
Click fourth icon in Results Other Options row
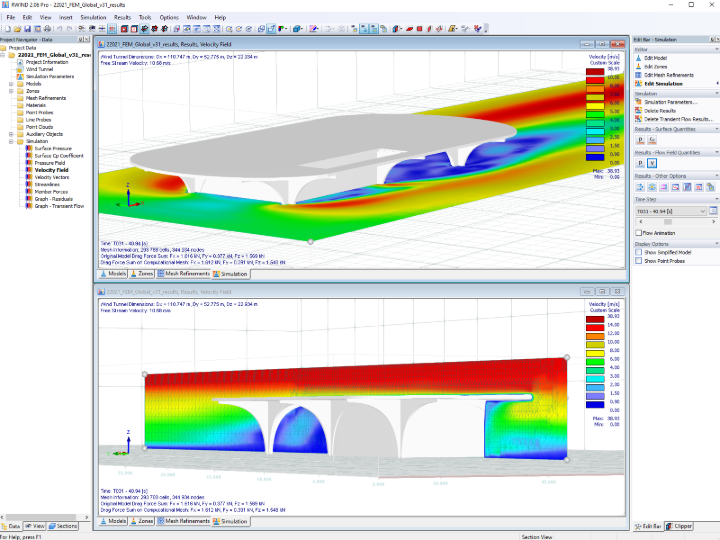click(675, 187)
